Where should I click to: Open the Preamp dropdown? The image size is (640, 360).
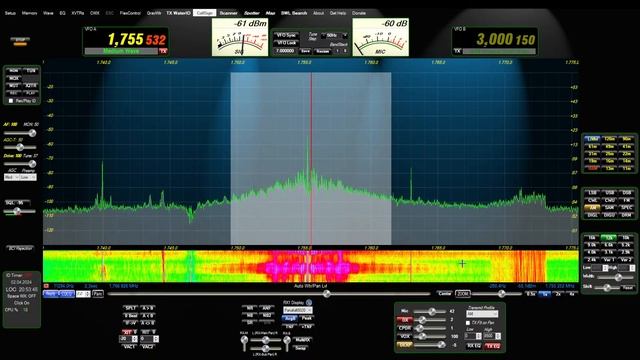(28, 177)
